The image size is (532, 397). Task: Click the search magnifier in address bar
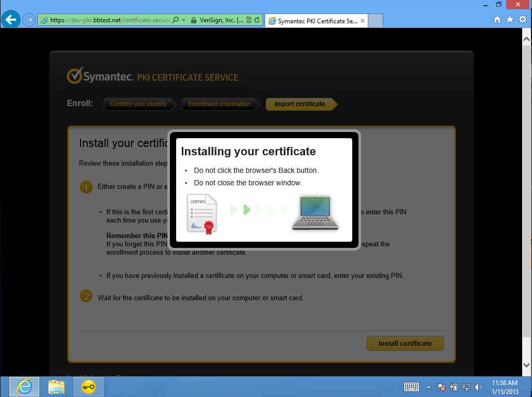176,20
